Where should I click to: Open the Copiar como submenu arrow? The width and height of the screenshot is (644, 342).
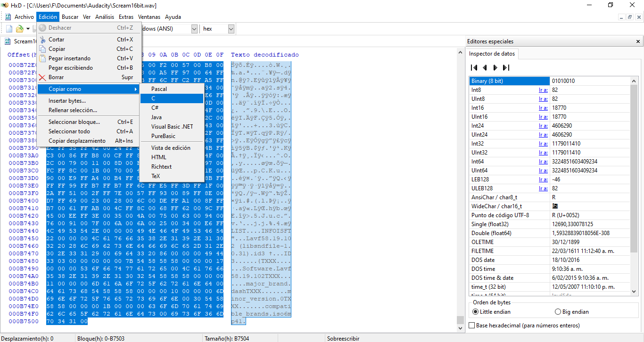(x=136, y=89)
